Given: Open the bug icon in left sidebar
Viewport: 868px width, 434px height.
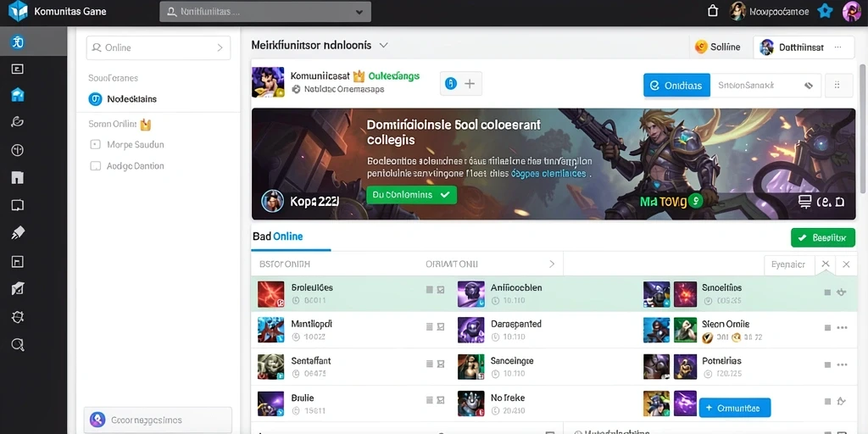Looking at the screenshot, I should point(18,317).
